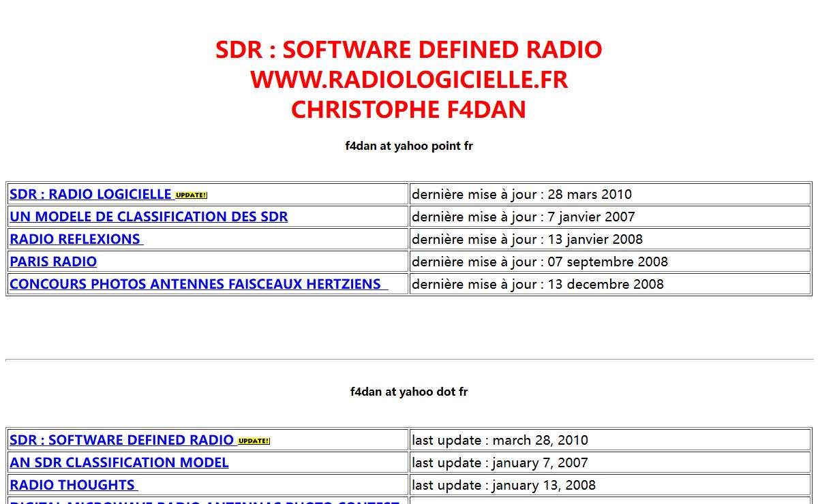Click the yellow UPDATE badge beside the SDR : SOFTWARE DEFINED RADIO link

[254, 441]
